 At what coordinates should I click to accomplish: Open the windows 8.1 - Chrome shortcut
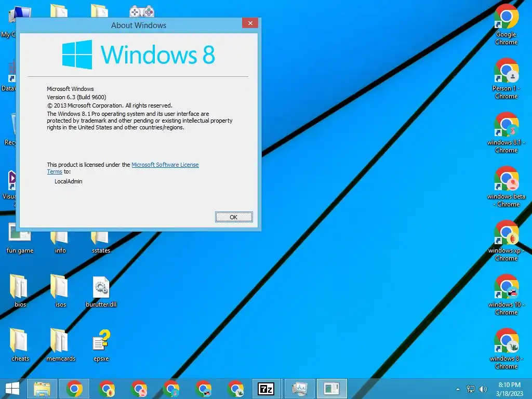pos(506,132)
